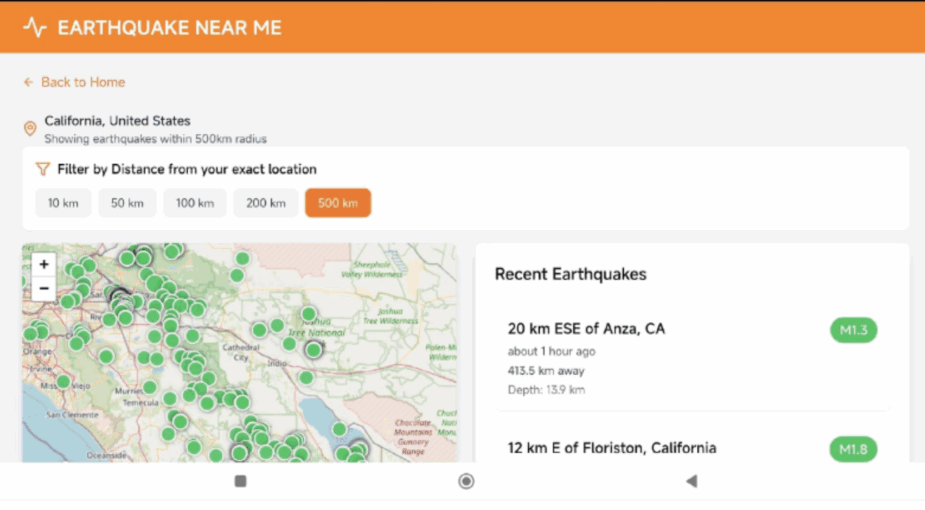Viewport: 925px width, 510px height.
Task: Select the 50 km distance filter
Action: pos(127,203)
